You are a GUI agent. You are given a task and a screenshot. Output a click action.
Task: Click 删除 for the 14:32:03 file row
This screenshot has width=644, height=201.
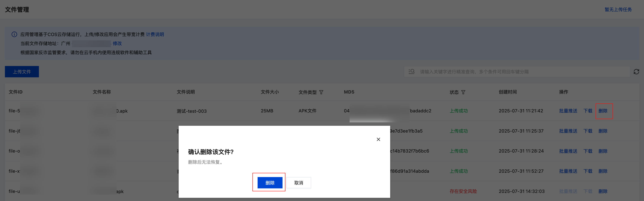(x=603, y=191)
